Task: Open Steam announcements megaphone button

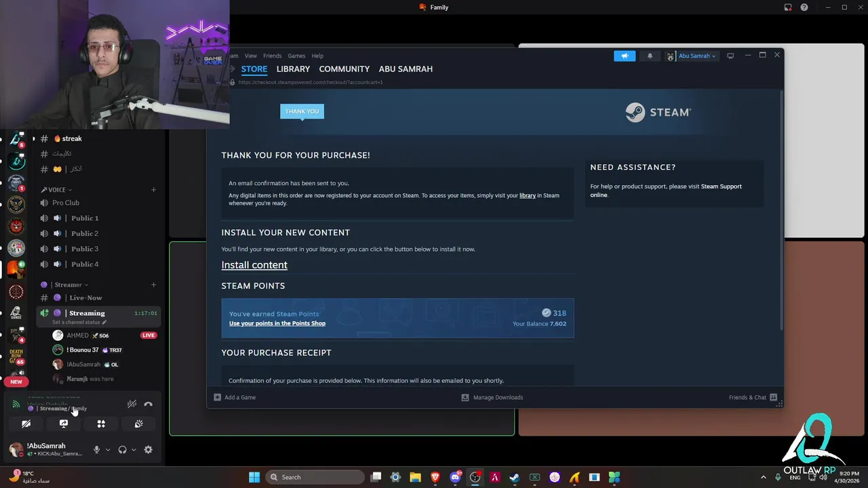Action: click(x=625, y=56)
